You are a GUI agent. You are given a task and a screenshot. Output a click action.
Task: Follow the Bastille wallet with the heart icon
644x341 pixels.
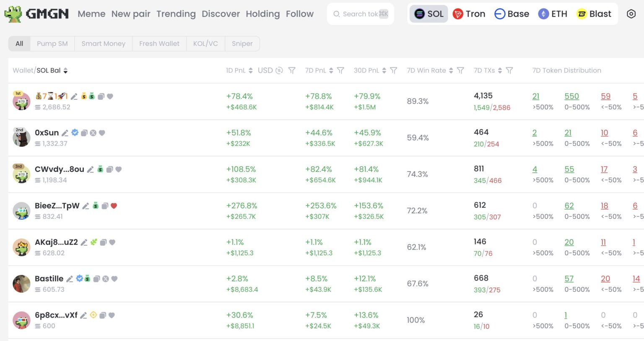pyautogui.click(x=114, y=279)
